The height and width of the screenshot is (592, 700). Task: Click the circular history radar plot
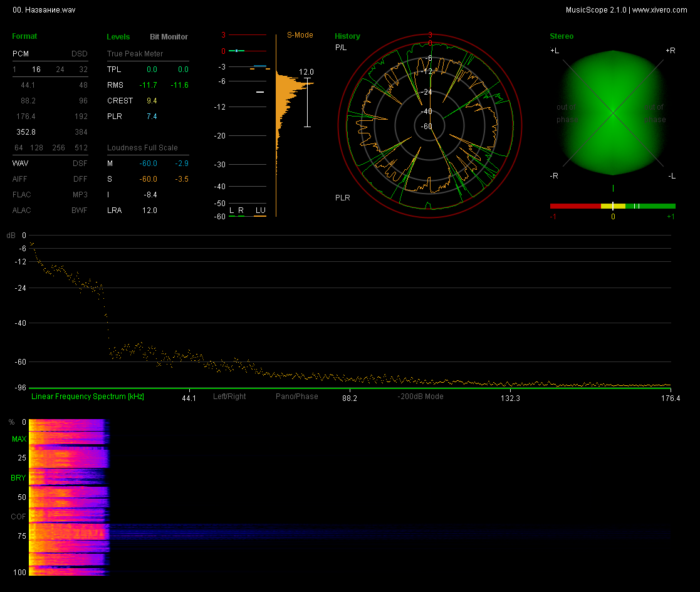click(430, 126)
